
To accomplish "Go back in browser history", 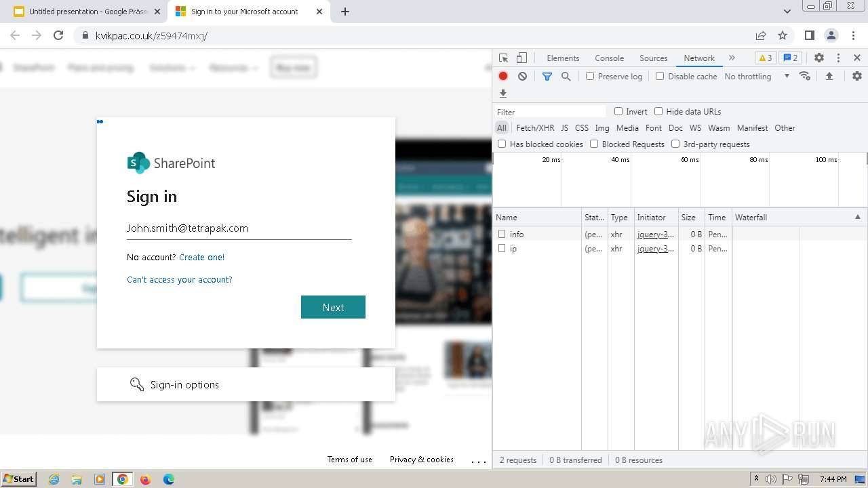I will click(x=15, y=35).
